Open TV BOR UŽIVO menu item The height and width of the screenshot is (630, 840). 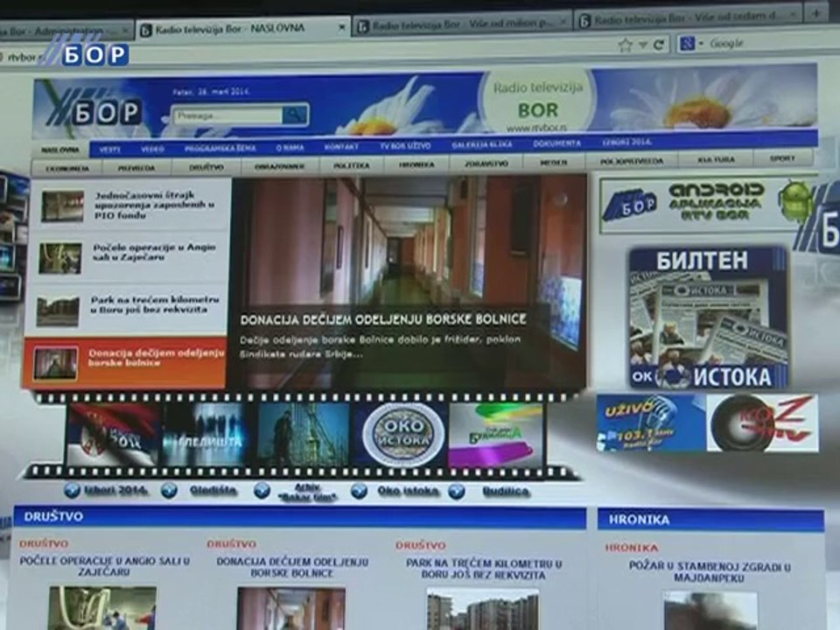click(405, 146)
